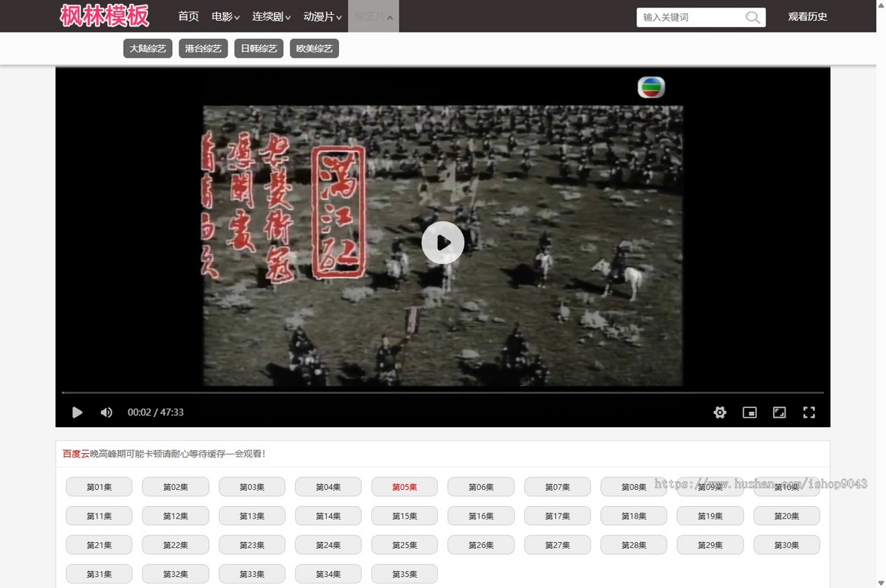Play episode 第07集

coord(557,487)
